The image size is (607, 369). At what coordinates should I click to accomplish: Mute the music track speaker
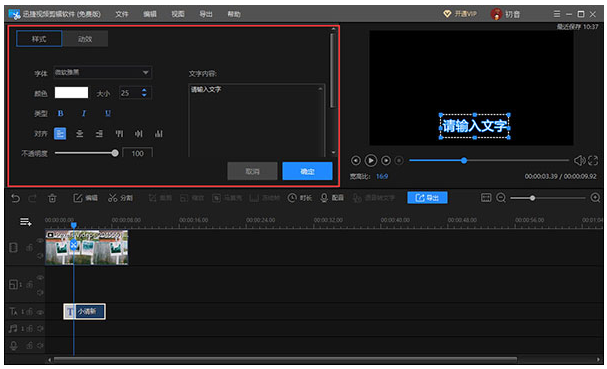(x=40, y=329)
